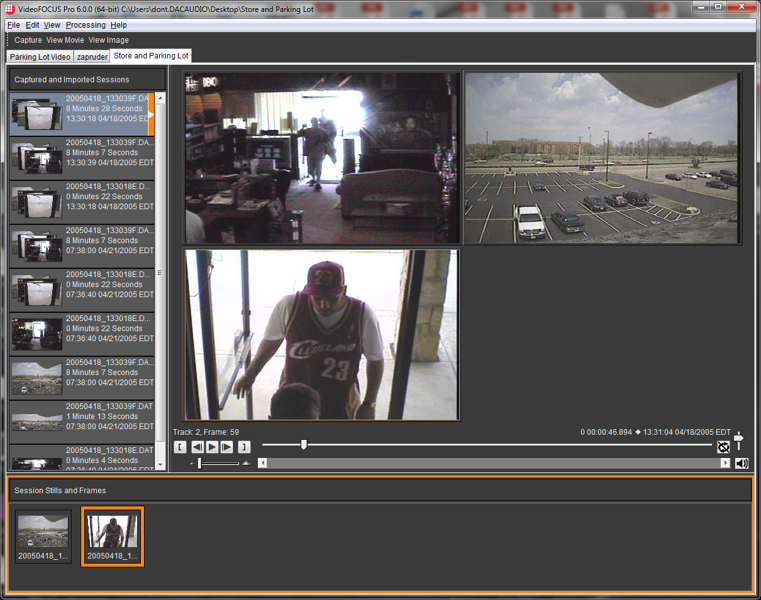Screen dimensions: 761x600
Task: Open the Processing menu
Action: (85, 25)
